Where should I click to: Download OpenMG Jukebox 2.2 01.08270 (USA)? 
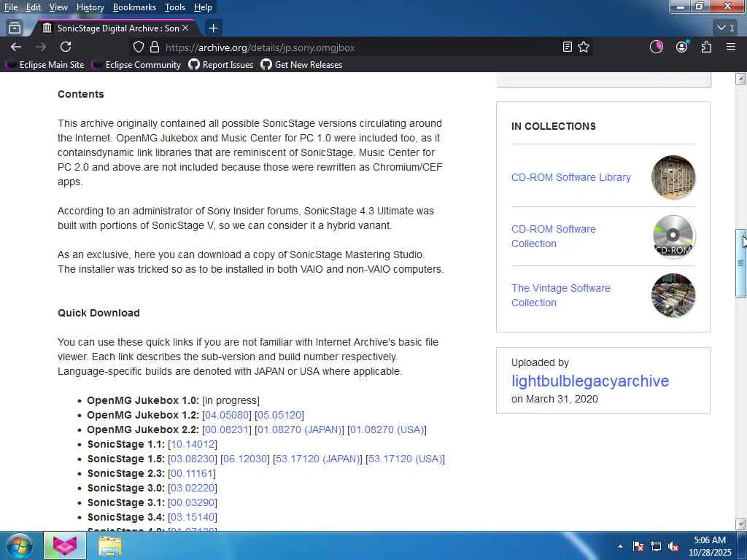click(x=387, y=429)
